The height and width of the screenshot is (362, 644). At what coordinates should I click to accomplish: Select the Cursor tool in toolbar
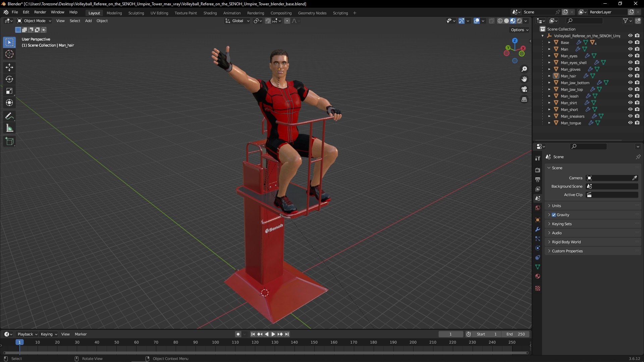[x=9, y=54]
